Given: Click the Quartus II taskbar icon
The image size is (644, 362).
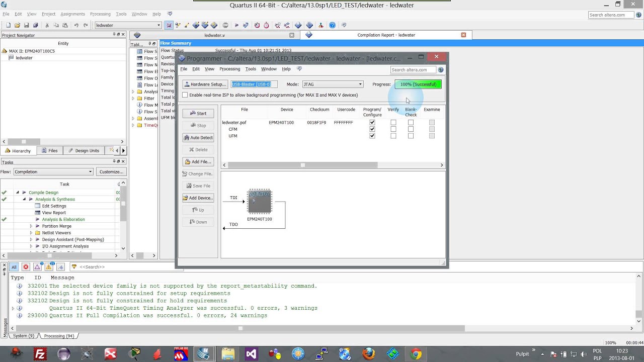Looking at the screenshot, I should point(204,354).
